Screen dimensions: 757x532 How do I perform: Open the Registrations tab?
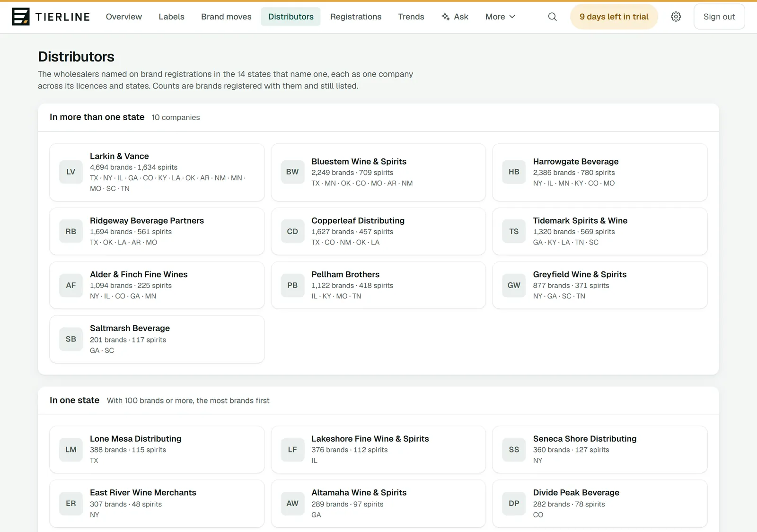tap(356, 17)
